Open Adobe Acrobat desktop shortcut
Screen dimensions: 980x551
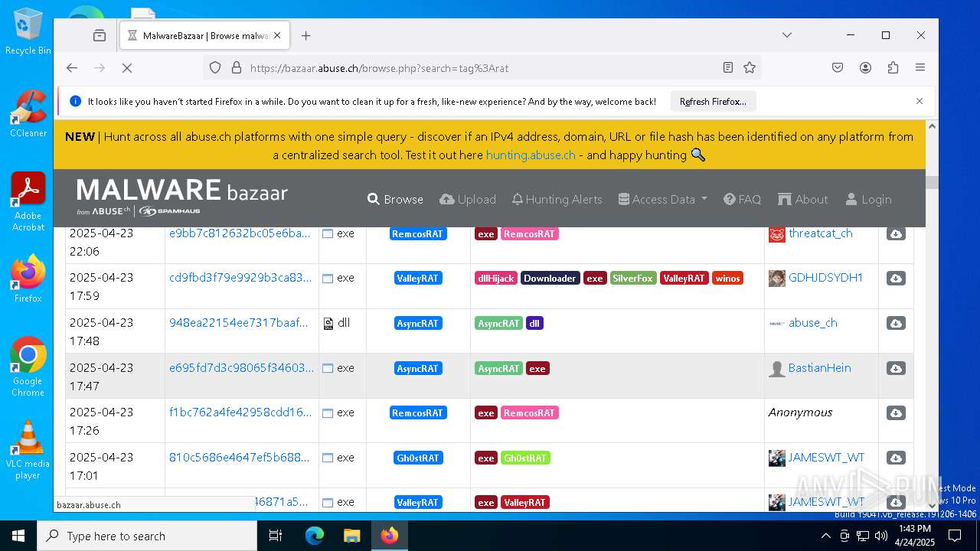28,201
